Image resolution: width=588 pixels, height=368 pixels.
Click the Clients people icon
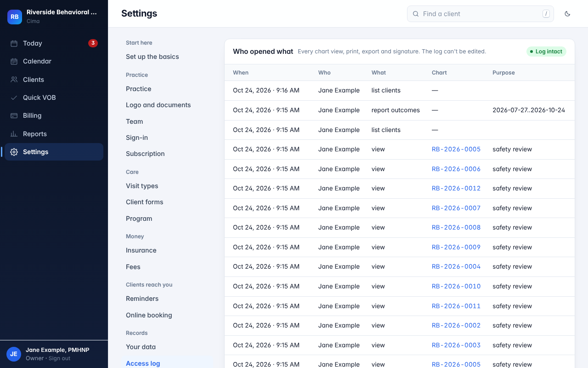click(14, 80)
